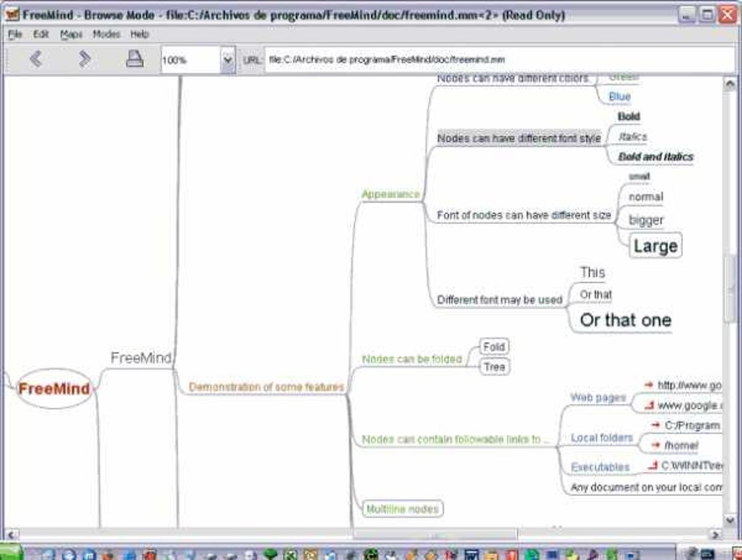The height and width of the screenshot is (560, 742).
Task: Fold the Different font may be used node
Action: click(500, 300)
